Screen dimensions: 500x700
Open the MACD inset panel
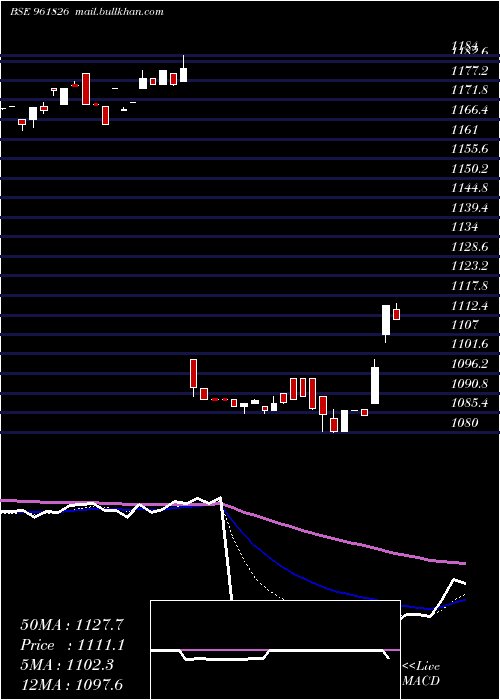pos(275,650)
